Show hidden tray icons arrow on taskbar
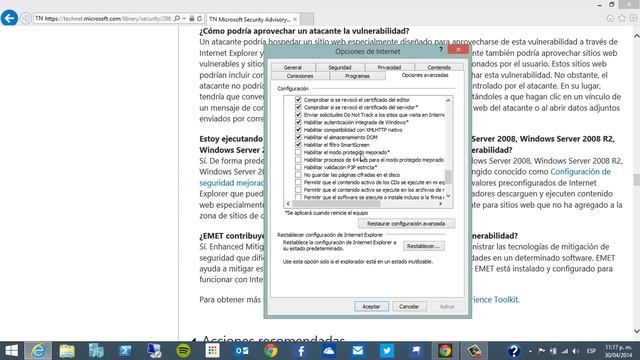The width and height of the screenshot is (640, 360). 530,351
